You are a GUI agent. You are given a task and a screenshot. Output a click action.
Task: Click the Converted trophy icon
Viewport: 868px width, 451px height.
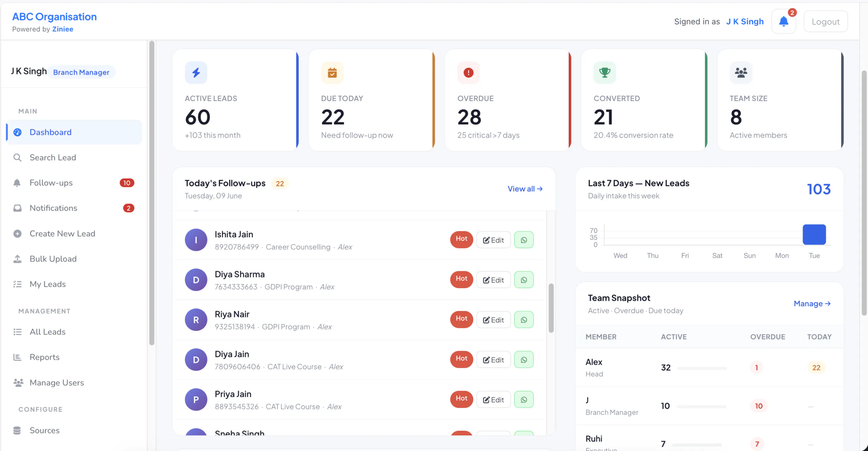605,73
